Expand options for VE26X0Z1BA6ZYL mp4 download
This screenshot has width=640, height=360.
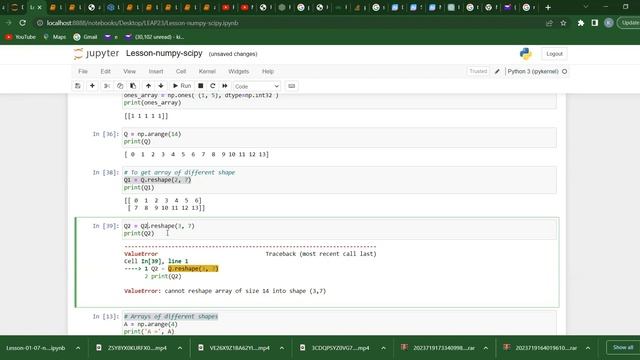coord(282,348)
